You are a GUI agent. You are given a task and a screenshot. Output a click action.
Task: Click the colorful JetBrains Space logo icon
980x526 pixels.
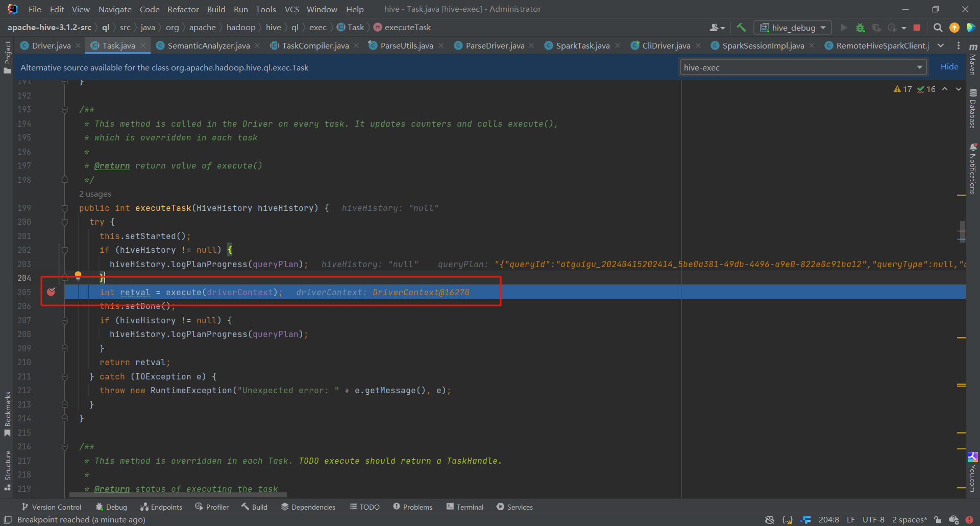point(971,28)
